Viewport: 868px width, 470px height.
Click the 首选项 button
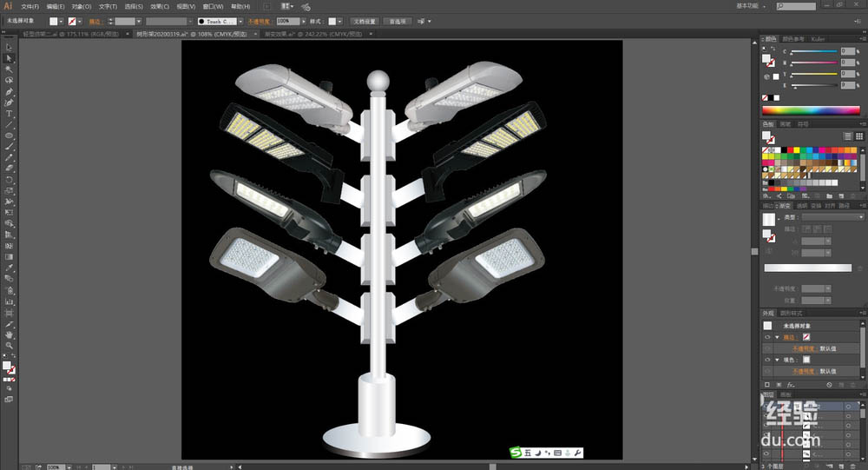397,21
